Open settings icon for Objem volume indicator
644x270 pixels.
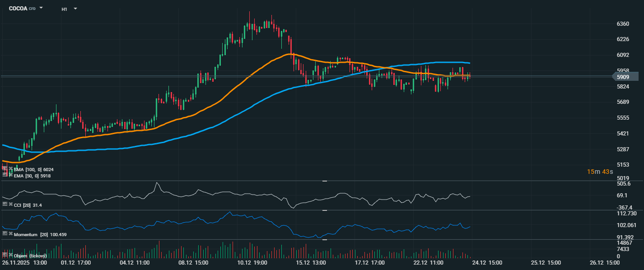[x=5, y=255]
